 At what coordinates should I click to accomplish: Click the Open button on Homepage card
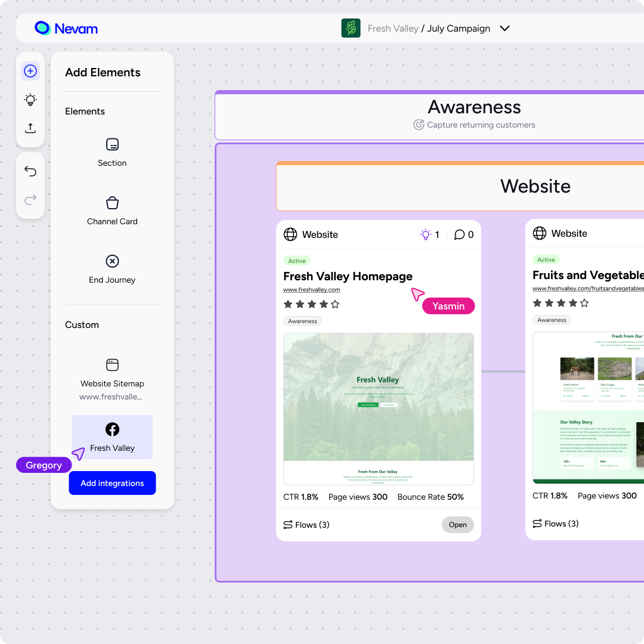457,525
